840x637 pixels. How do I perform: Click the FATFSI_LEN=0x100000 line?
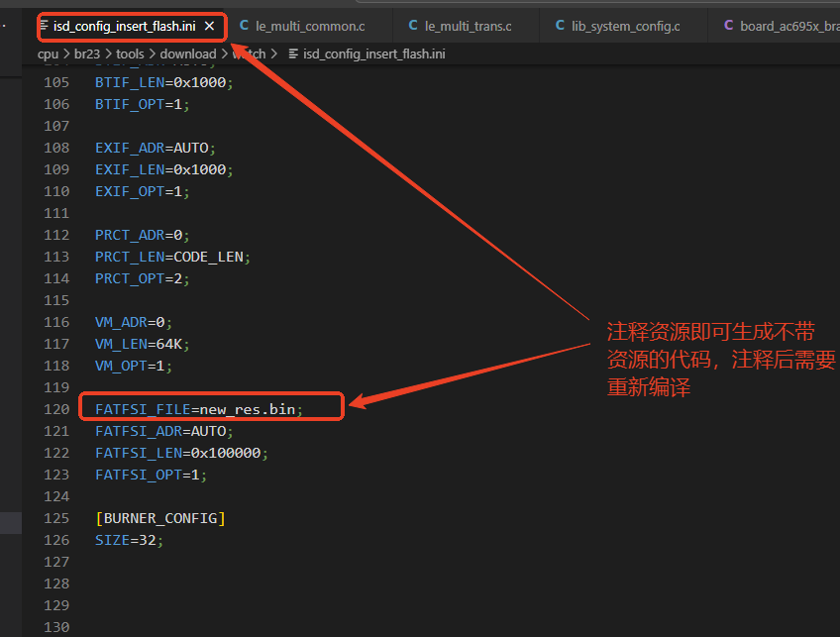click(x=181, y=454)
